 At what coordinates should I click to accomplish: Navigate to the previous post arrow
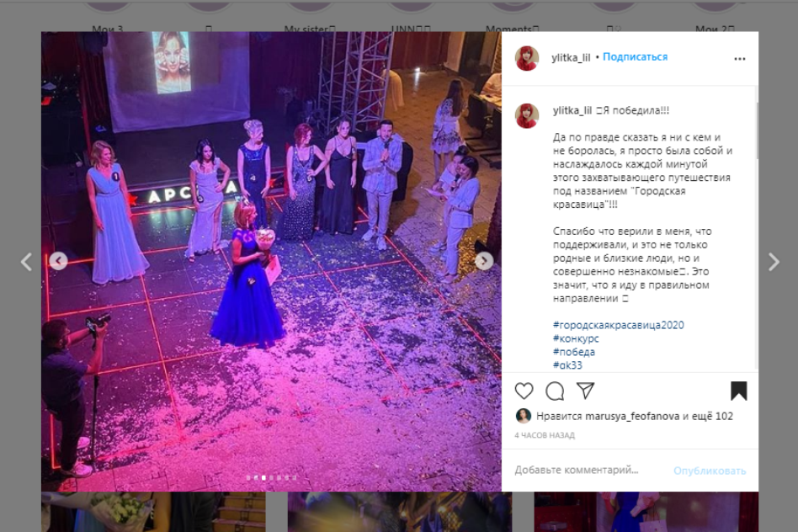[26, 262]
